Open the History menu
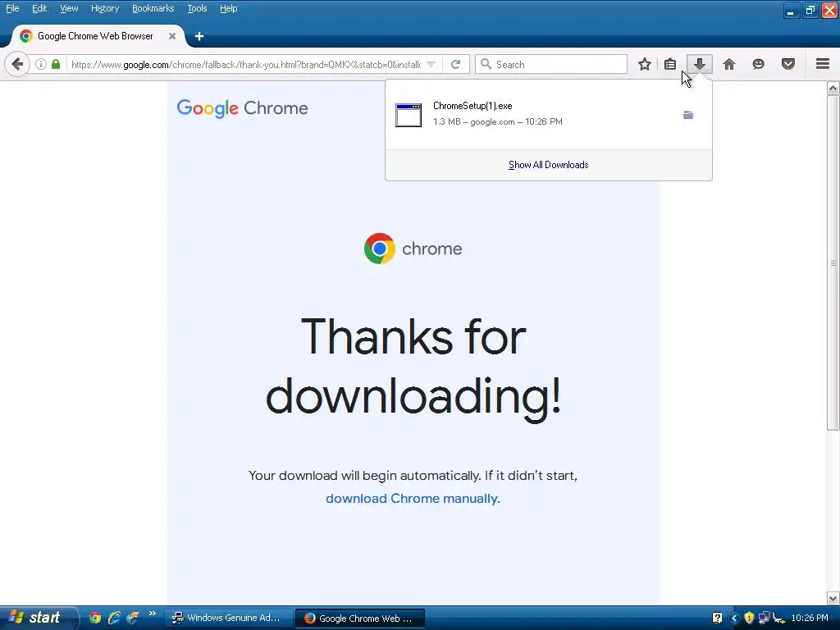The height and width of the screenshot is (630, 840). (x=105, y=8)
